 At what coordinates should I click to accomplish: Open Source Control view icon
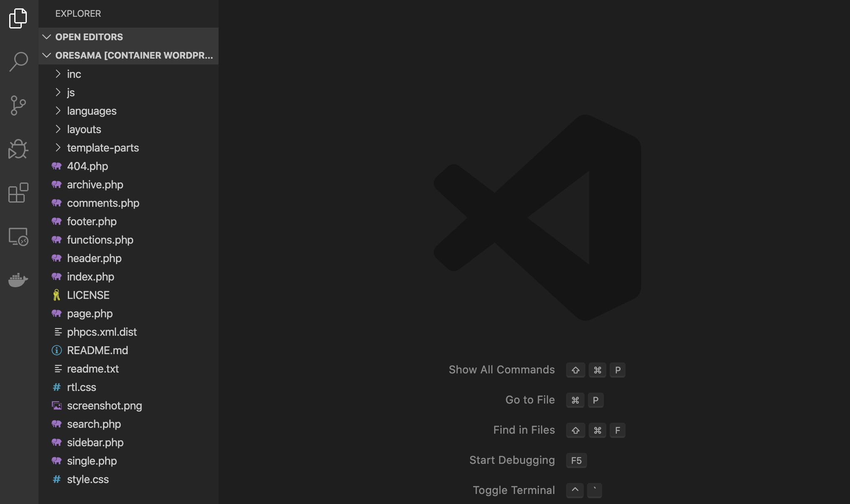click(x=18, y=105)
